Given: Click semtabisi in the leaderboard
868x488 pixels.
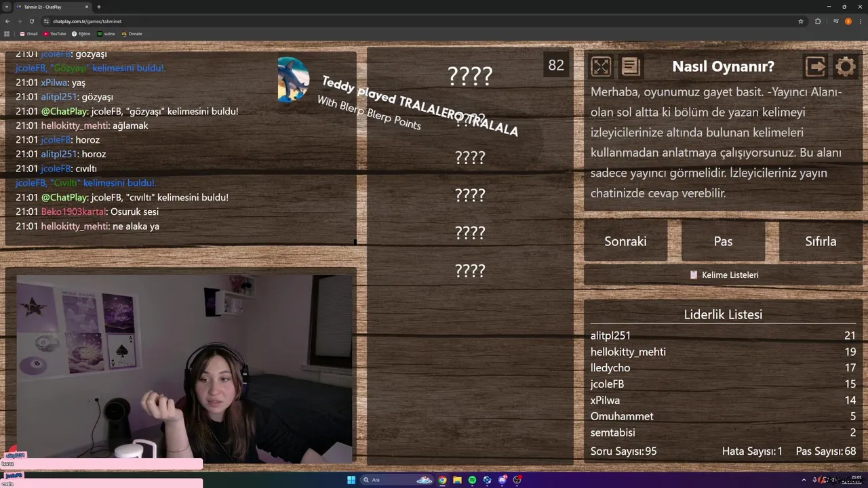Looking at the screenshot, I should (x=613, y=432).
